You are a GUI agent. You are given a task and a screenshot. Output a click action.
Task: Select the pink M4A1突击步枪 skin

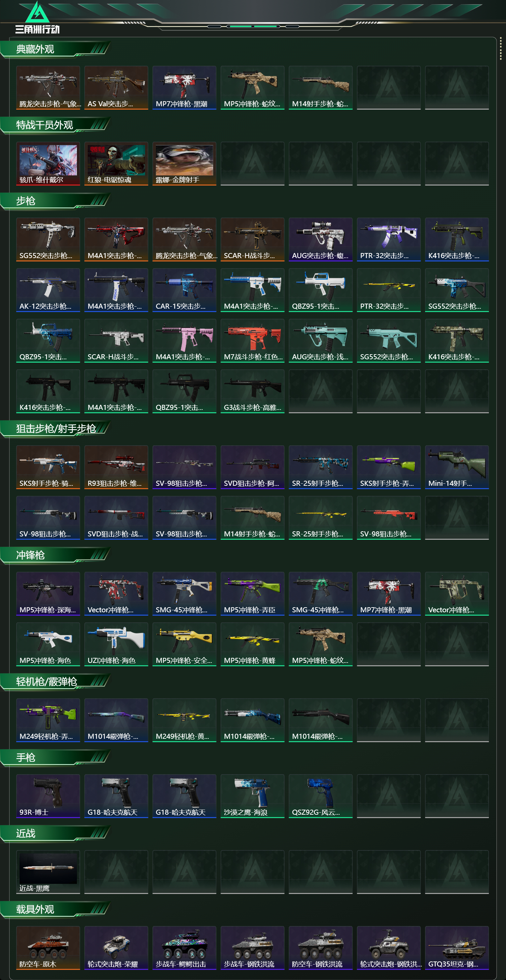click(x=184, y=341)
